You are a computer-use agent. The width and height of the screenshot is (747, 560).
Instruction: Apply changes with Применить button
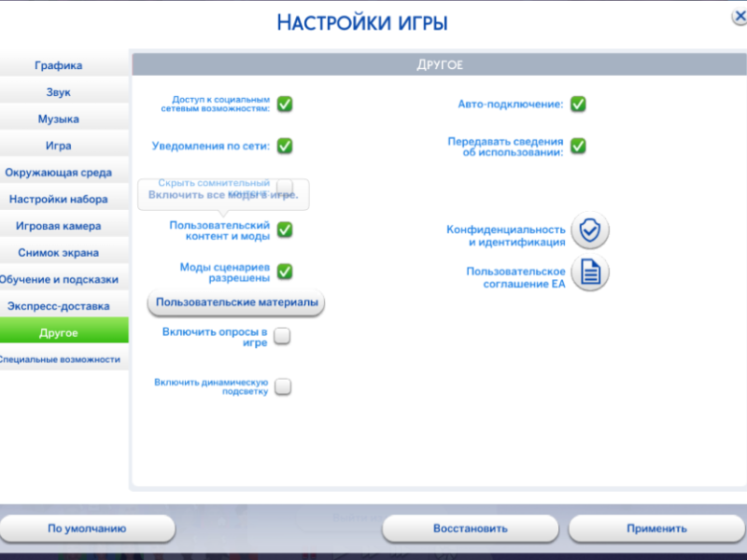[x=657, y=528]
